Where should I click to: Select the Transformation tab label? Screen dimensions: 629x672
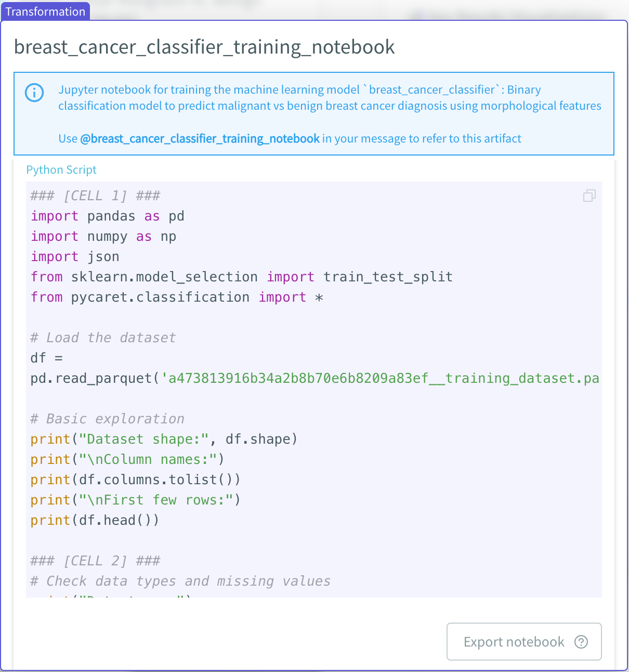[45, 11]
